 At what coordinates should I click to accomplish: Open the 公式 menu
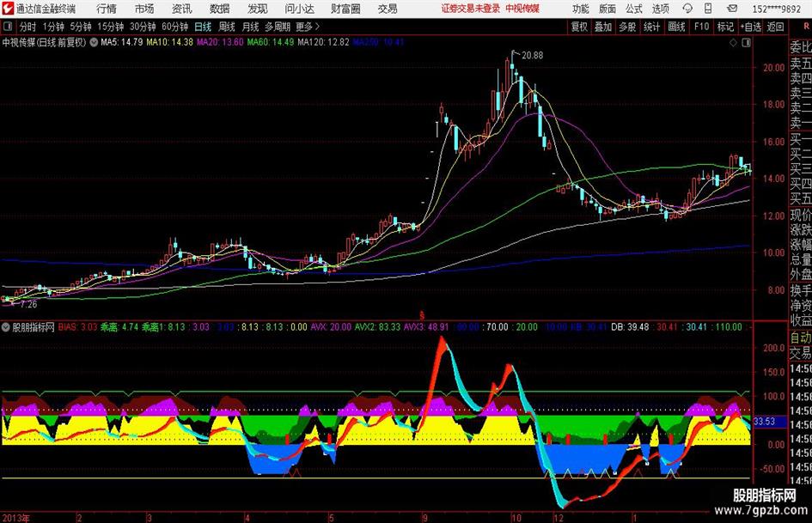[x=634, y=9]
